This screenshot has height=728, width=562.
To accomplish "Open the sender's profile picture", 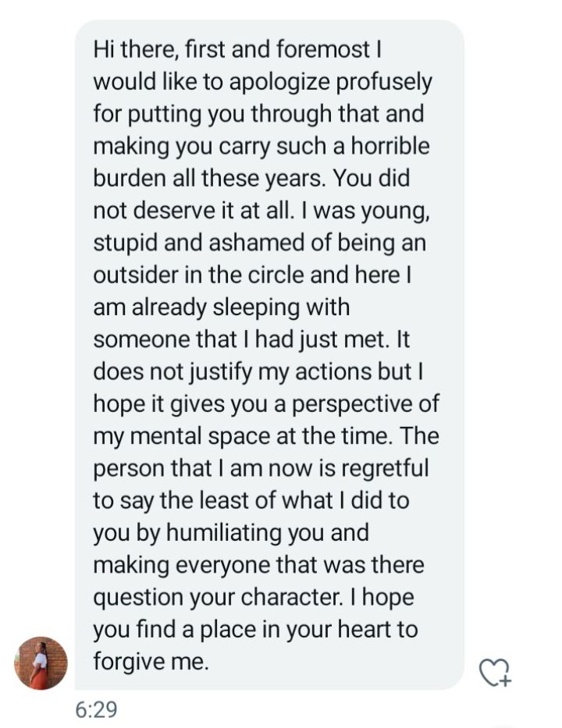I will pyautogui.click(x=41, y=663).
